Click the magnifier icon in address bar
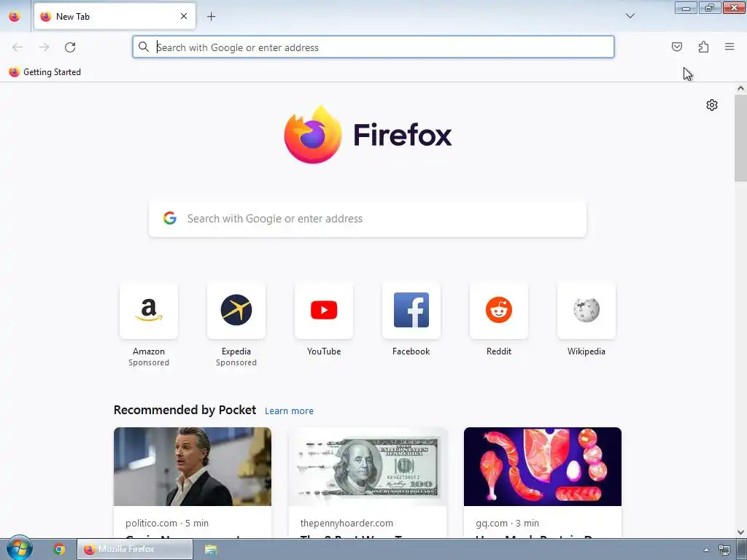Screen dimensions: 747x560 (144, 47)
